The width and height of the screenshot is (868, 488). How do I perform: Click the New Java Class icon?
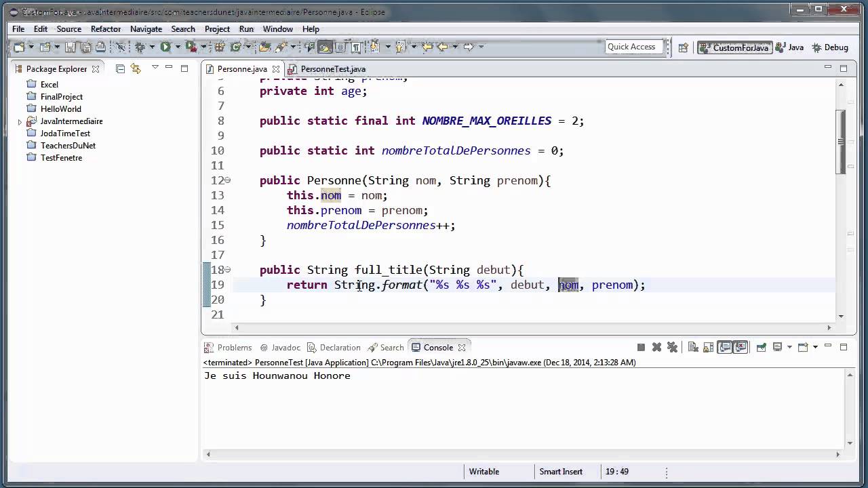tap(236, 47)
